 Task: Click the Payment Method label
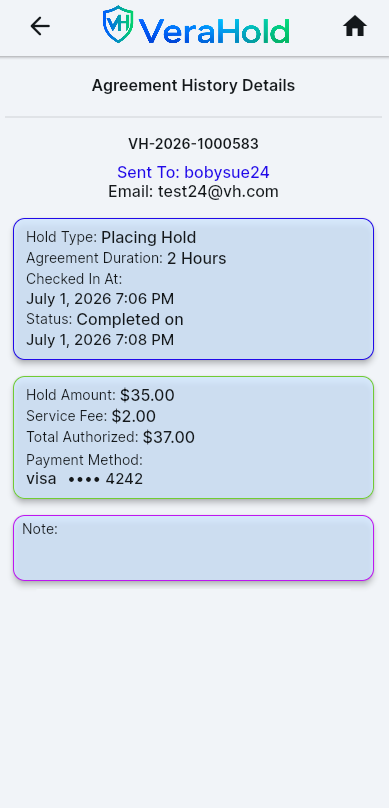click(x=84, y=460)
